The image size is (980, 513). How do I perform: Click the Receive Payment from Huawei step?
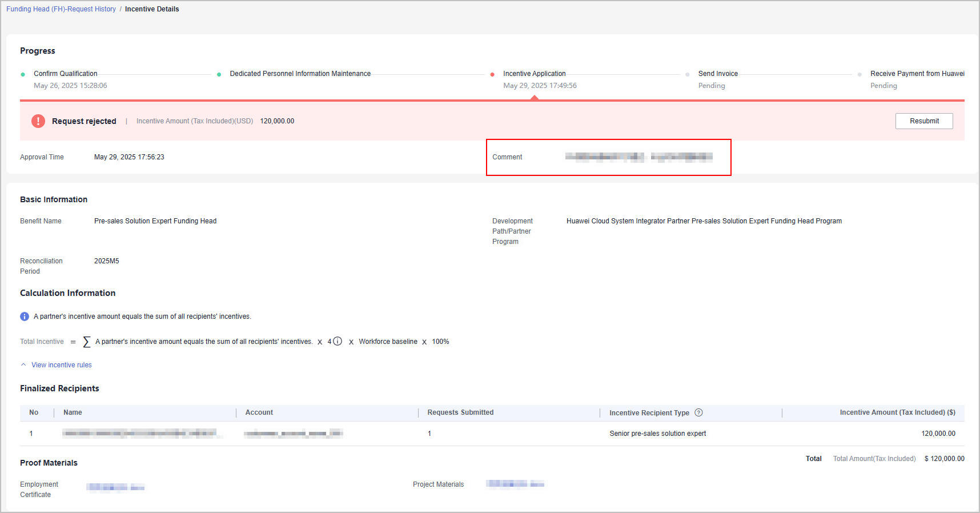[917, 74]
